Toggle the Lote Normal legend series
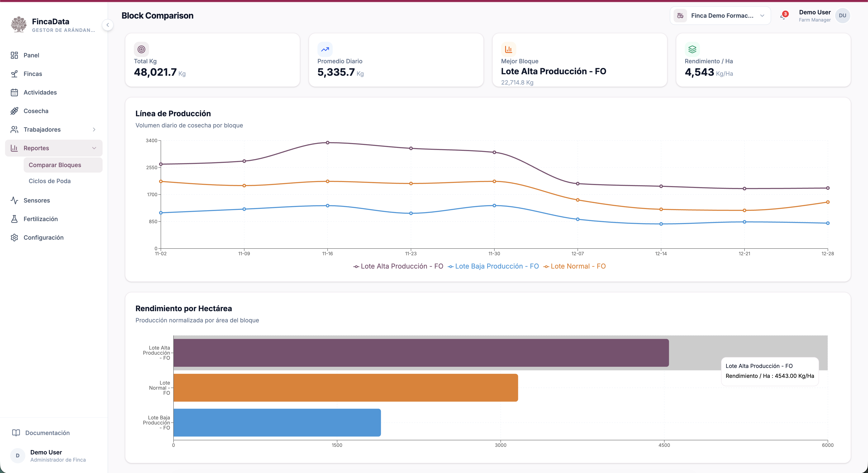868x473 pixels. [x=575, y=266]
